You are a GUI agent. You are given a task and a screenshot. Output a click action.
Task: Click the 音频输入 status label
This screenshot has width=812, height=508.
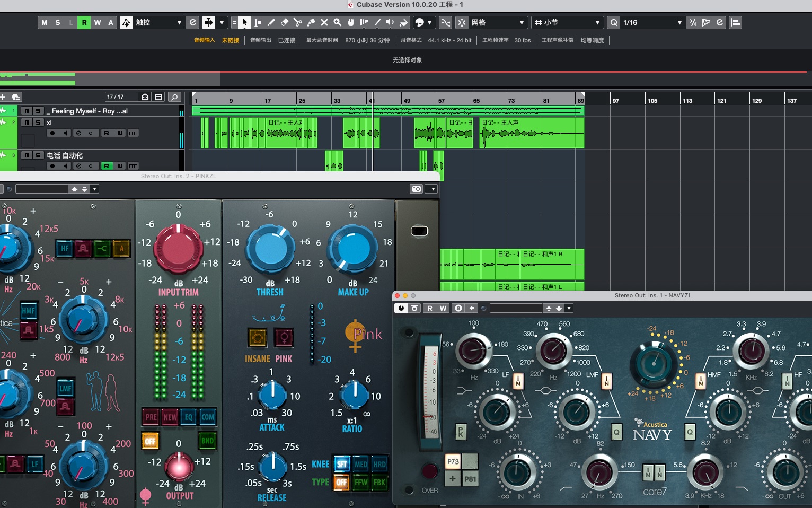pyautogui.click(x=204, y=40)
